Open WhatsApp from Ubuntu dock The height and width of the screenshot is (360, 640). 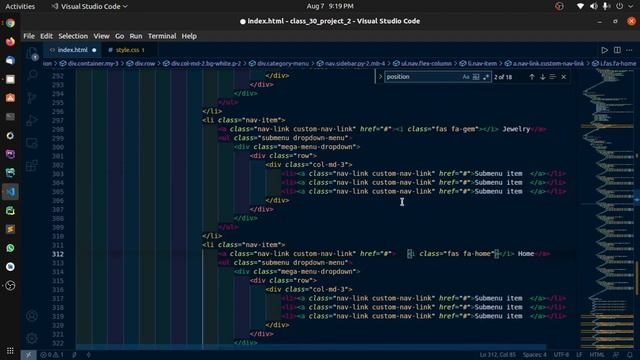click(10, 248)
